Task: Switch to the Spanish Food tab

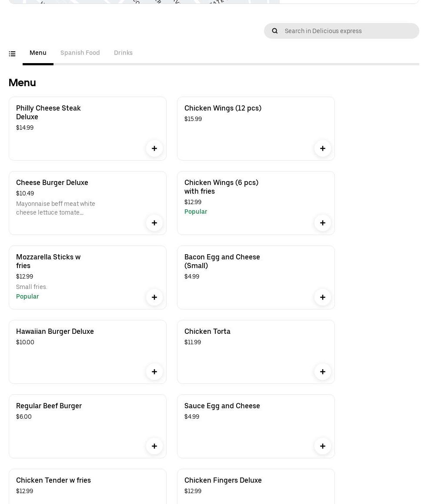Action: tap(80, 53)
